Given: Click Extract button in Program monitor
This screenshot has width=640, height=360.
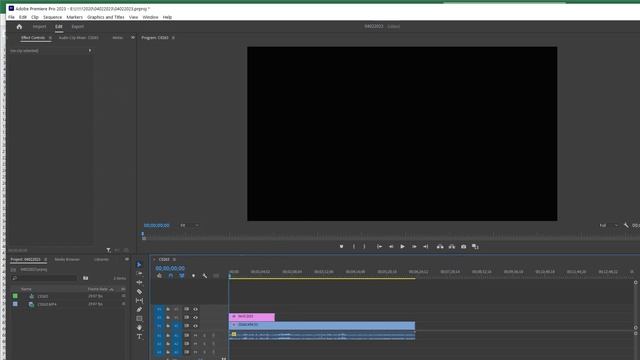Looking at the screenshot, I should [x=452, y=247].
